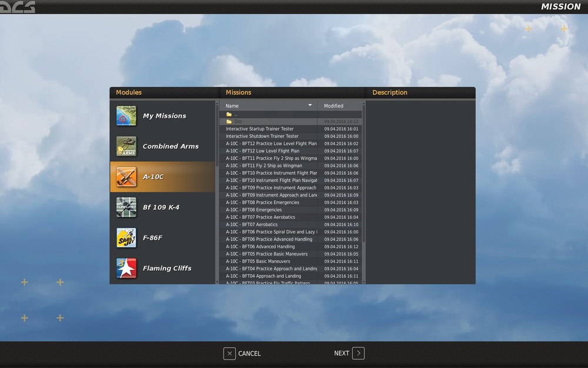Select BFT11 Practice Fly 2 Ship as Wingman
This screenshot has width=588, height=368.
point(291,158)
